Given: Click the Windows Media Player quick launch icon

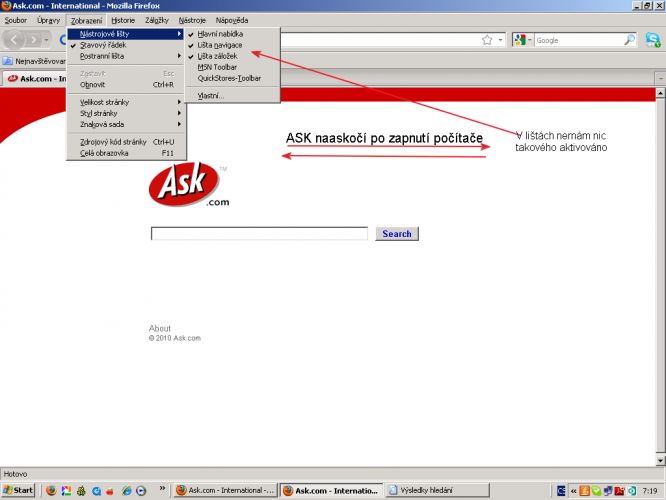Looking at the screenshot, I should [141, 491].
